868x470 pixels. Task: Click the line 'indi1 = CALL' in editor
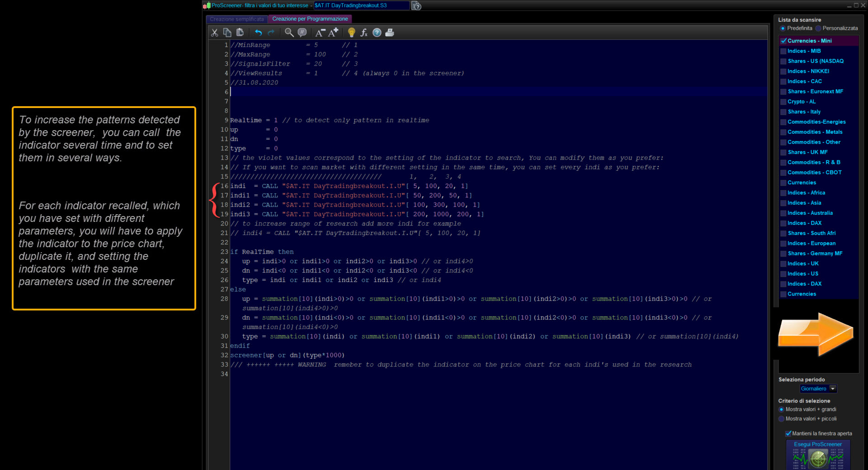[351, 196]
